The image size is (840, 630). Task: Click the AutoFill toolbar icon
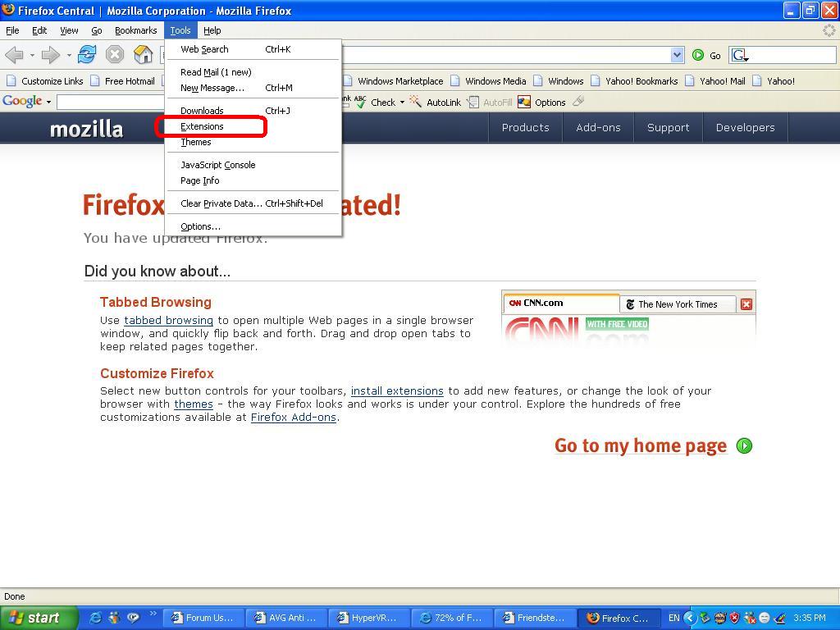point(472,102)
